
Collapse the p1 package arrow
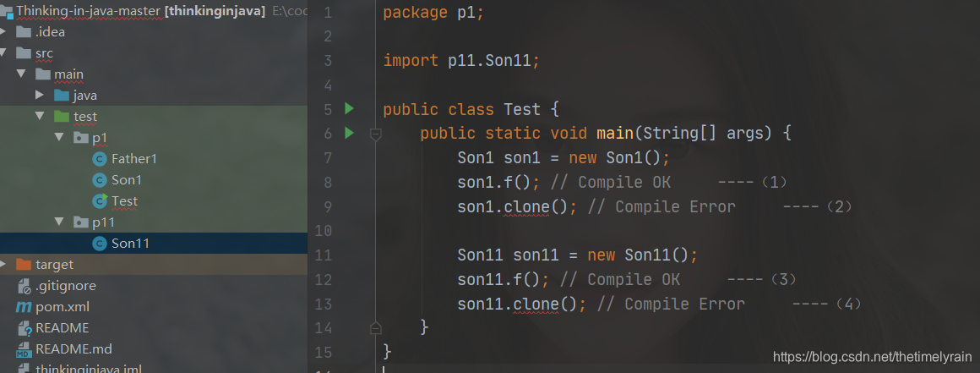[x=59, y=138]
